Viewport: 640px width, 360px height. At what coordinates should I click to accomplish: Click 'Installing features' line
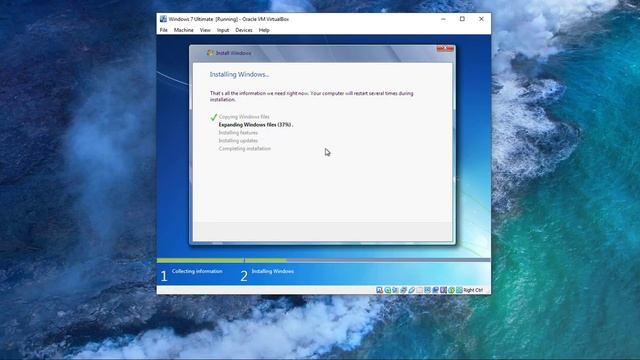[x=238, y=133]
